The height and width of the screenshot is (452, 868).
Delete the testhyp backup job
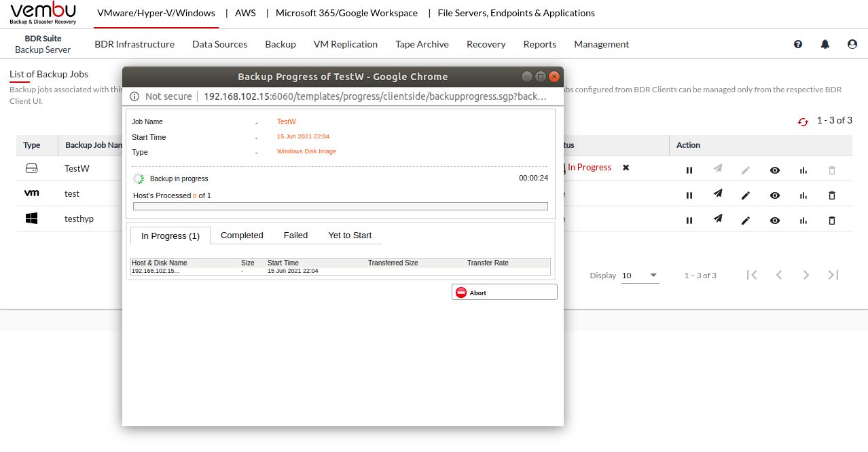(832, 221)
